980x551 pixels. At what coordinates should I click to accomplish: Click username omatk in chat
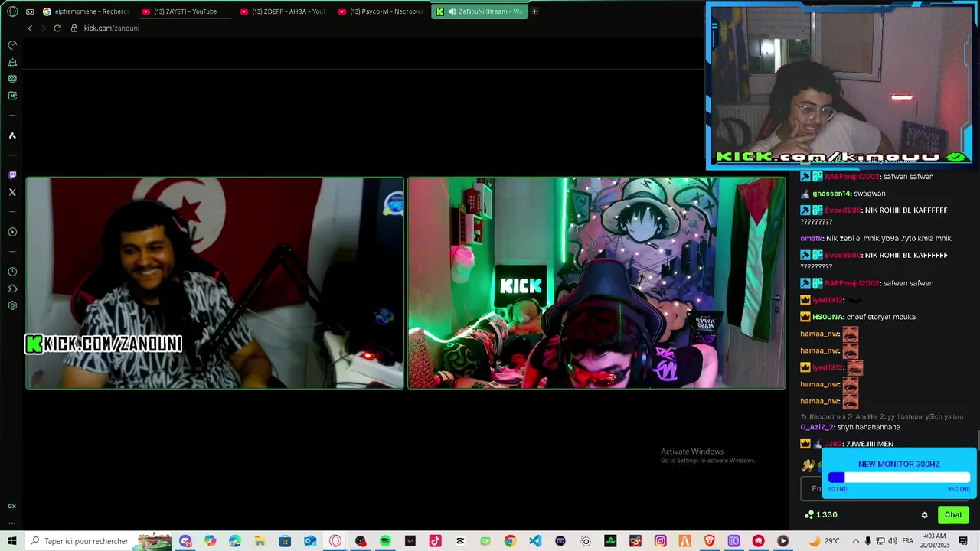812,238
